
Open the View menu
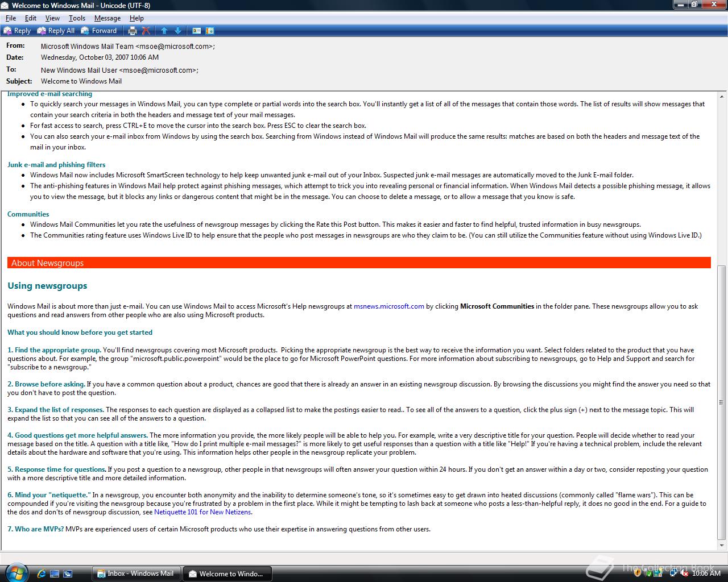point(52,18)
